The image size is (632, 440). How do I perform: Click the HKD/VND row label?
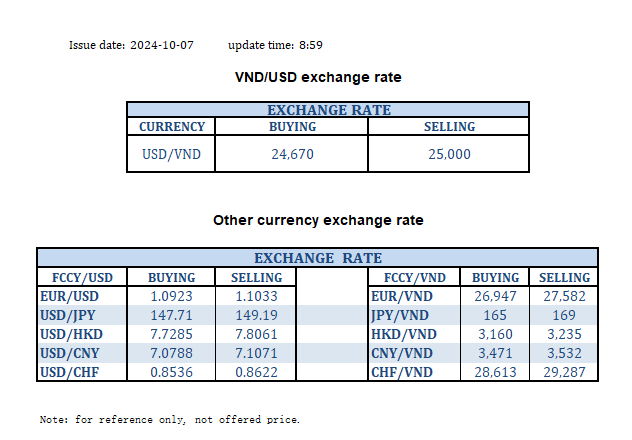click(x=400, y=334)
